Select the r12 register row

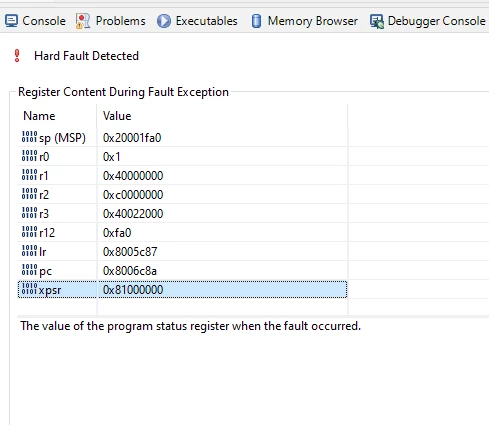[x=182, y=233]
